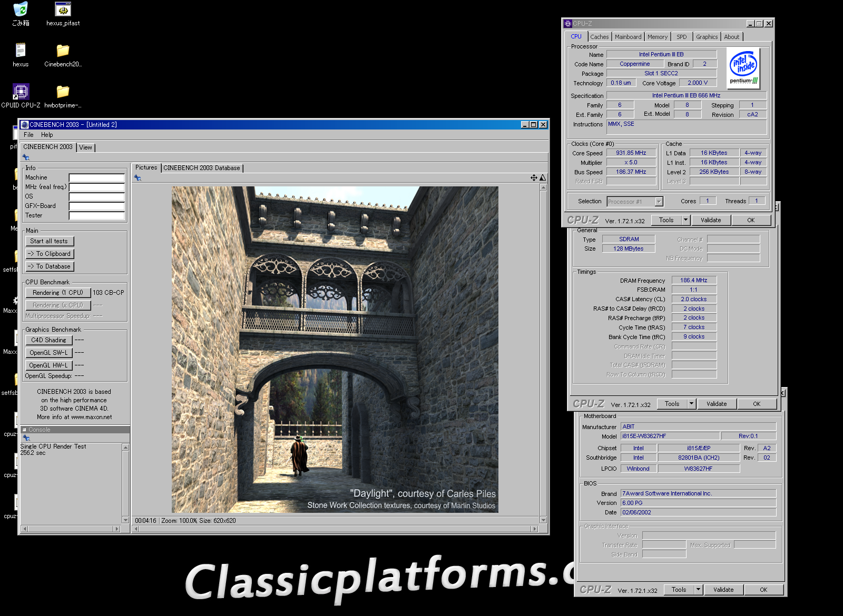Click the '103 CB-CP' render score

[x=109, y=293]
